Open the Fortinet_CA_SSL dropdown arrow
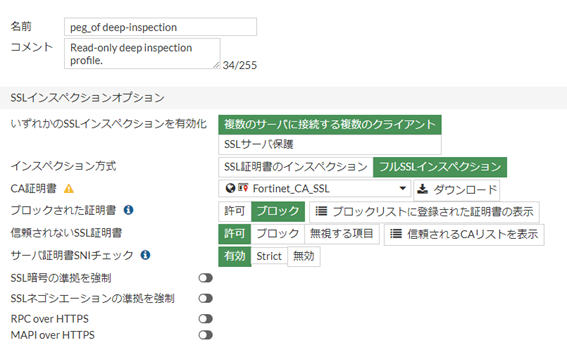 pyautogui.click(x=402, y=188)
